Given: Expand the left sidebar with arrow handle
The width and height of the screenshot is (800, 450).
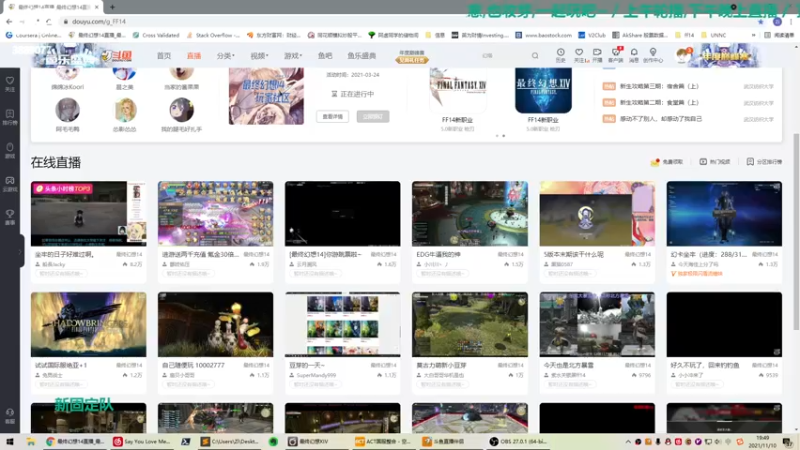Looking at the screenshot, I should pyautogui.click(x=20, y=251).
